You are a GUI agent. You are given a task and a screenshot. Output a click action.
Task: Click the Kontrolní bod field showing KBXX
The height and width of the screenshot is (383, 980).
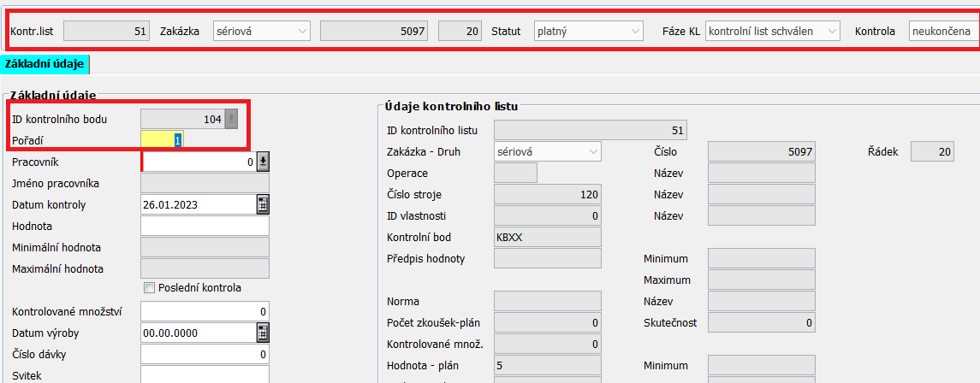(548, 237)
